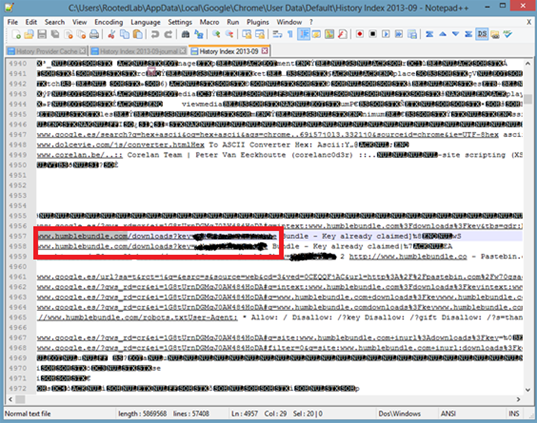Open a file using the folder icon
The width and height of the screenshot is (537, 423).
[29, 34]
